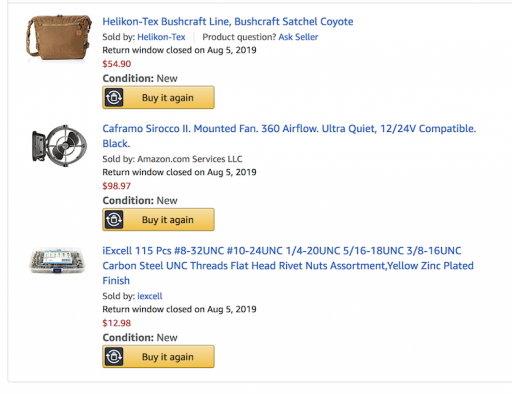Screen dimensions: 512x394
Task: Click the Ask Seller link
Action: click(x=298, y=37)
